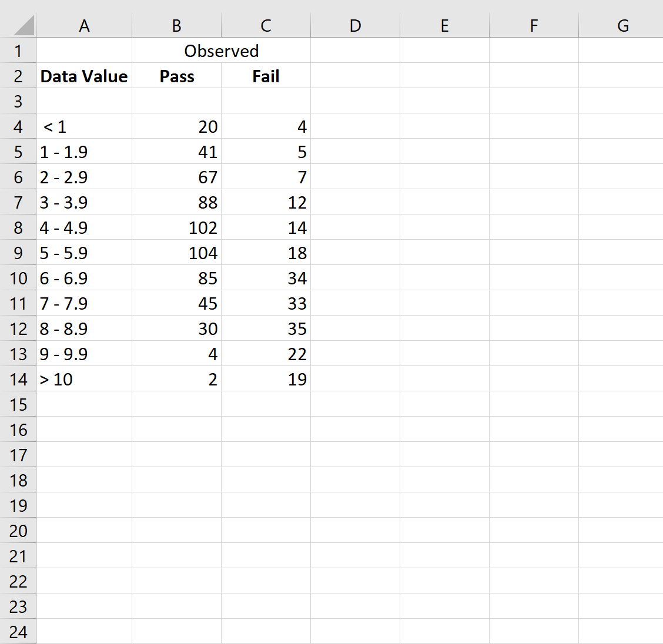Image resolution: width=663 pixels, height=644 pixels.
Task: Click Pass value 20 in row 4
Action: (x=177, y=126)
